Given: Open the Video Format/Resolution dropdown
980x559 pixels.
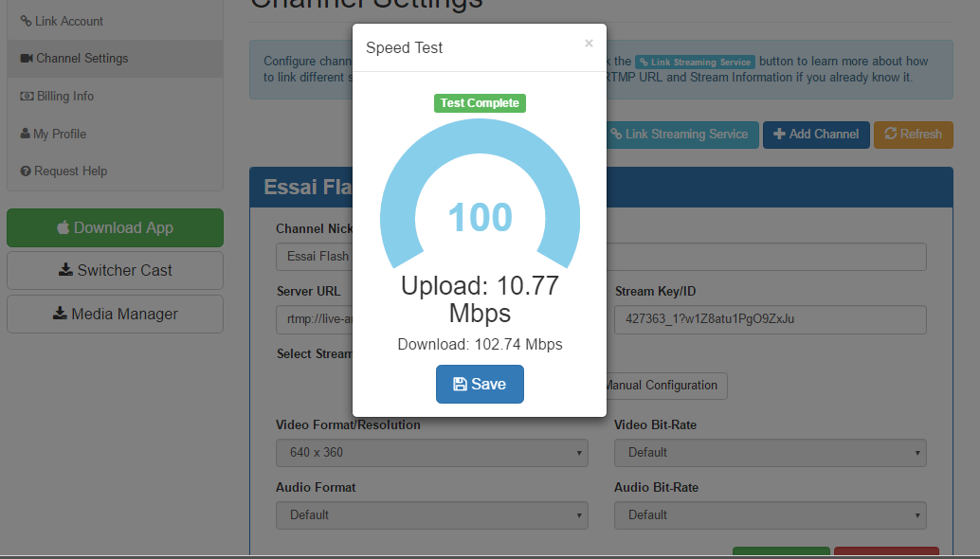Looking at the screenshot, I should 432,453.
